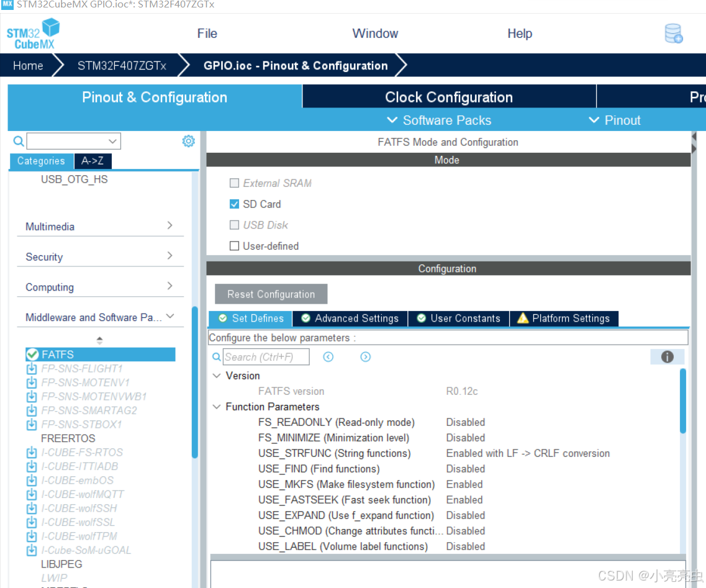Screen dimensions: 706x588
Task: Enable the USB Disk checkbox
Action: (x=234, y=225)
